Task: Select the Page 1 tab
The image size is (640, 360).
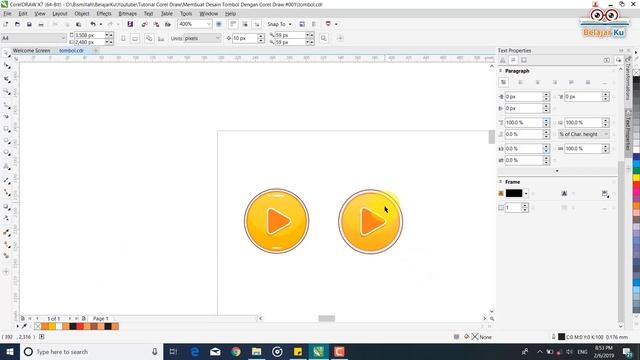Action: (x=101, y=318)
